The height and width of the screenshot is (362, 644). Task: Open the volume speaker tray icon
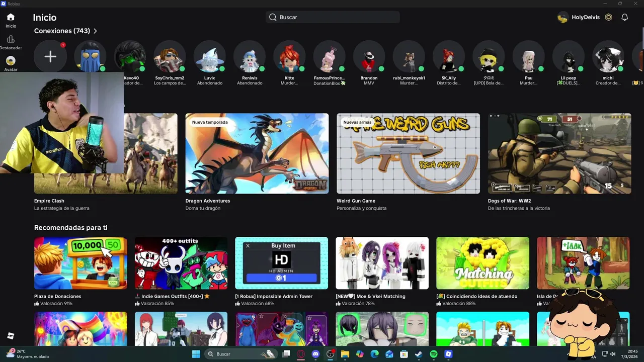[x=613, y=354]
